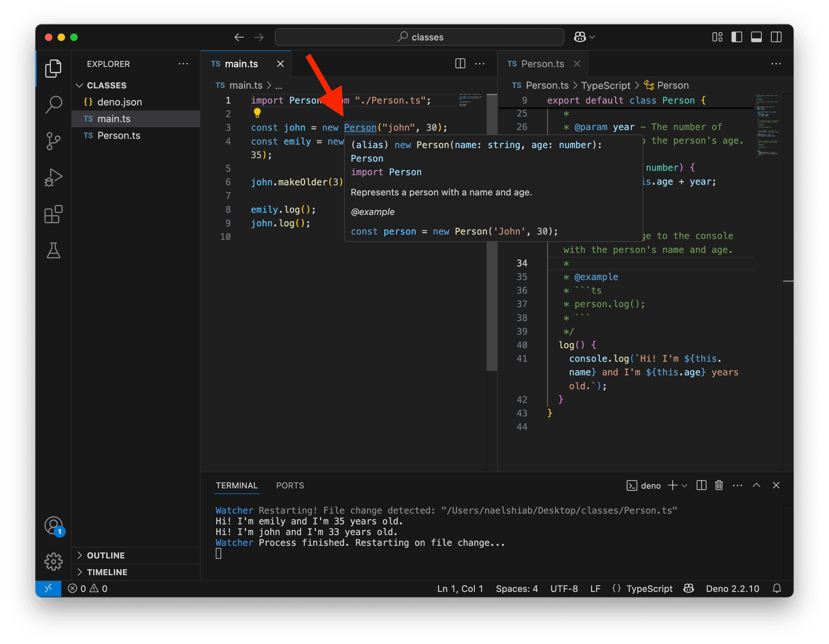Open the Search view in activity bar

click(x=53, y=104)
